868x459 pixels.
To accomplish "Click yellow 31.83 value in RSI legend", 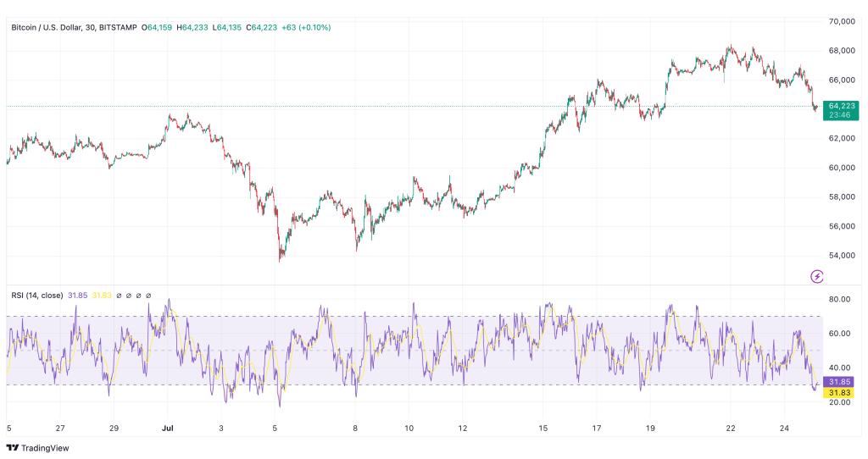I will pos(102,296).
